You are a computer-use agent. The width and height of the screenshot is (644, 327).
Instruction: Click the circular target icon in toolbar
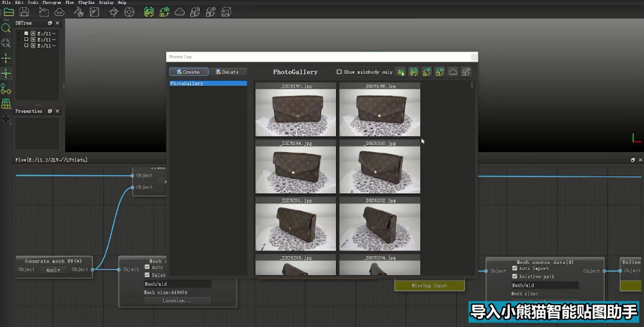point(130,12)
